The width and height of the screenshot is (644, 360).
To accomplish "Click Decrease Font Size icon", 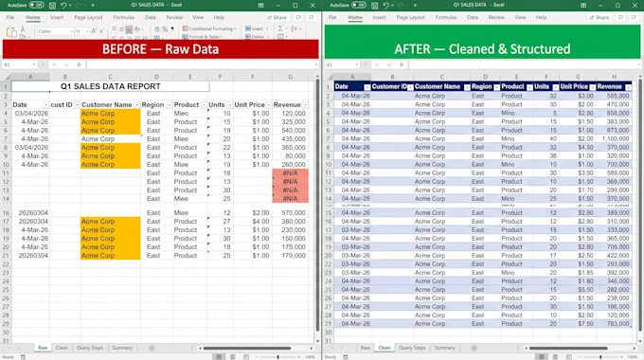I will click(102, 31).
